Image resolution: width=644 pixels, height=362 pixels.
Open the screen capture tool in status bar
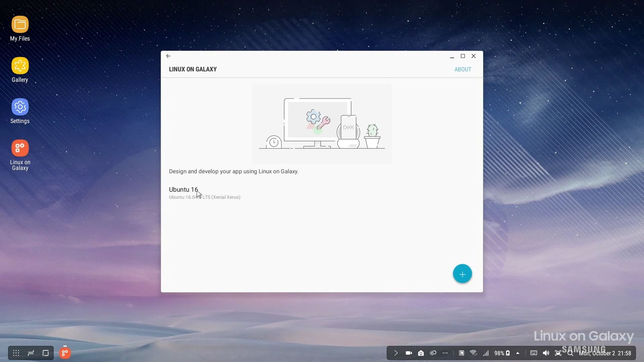pyautogui.click(x=558, y=353)
